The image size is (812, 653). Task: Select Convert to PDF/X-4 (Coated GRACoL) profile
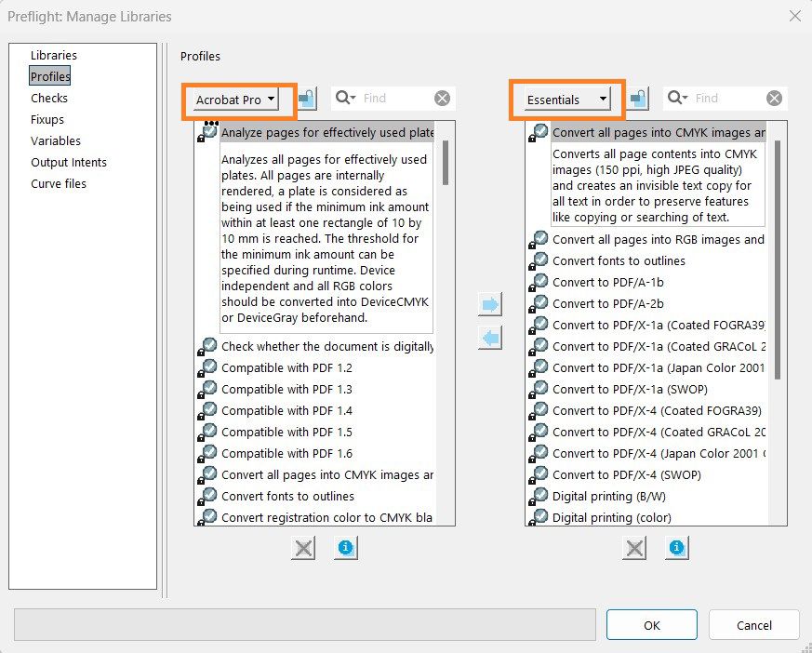point(659,433)
